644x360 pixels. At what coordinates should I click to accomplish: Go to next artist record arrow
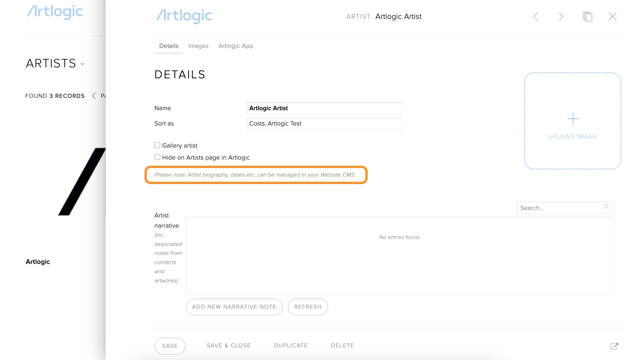[561, 17]
